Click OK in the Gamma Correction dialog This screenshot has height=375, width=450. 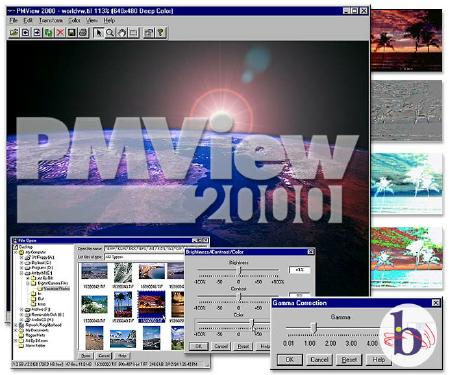tap(290, 360)
